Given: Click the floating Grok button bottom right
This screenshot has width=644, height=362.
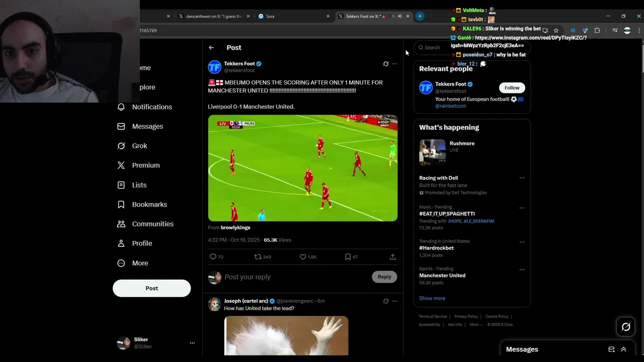Looking at the screenshot, I should point(626,327).
